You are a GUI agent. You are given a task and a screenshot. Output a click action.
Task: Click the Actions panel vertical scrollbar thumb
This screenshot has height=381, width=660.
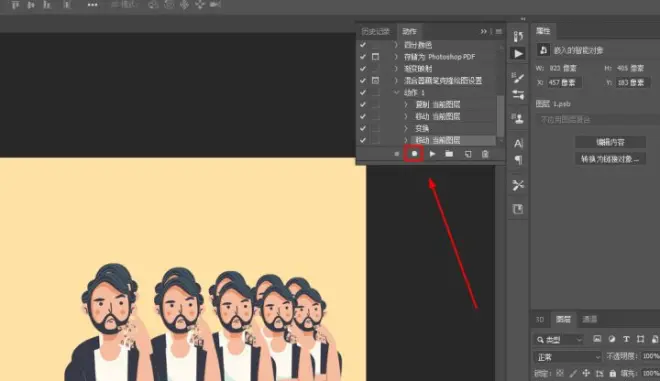(x=500, y=116)
